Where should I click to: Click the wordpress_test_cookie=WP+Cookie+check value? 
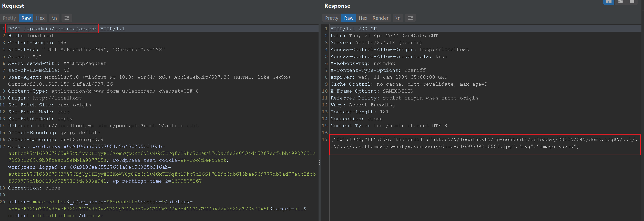point(171,160)
